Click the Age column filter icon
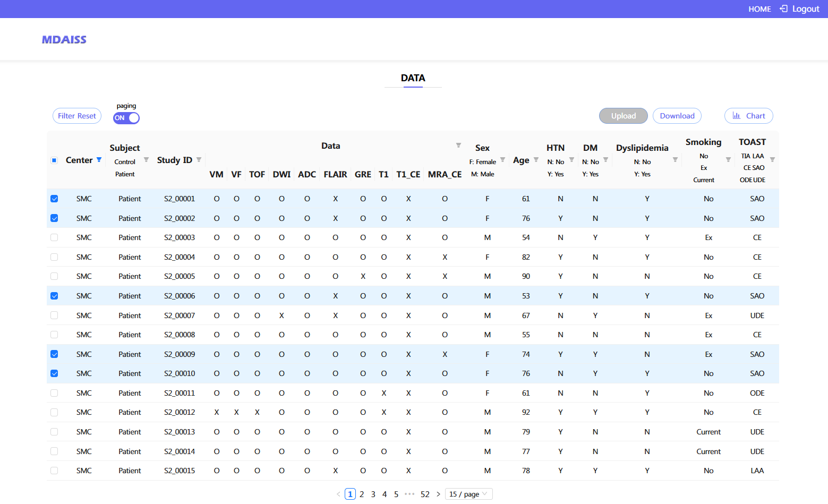 (x=536, y=160)
